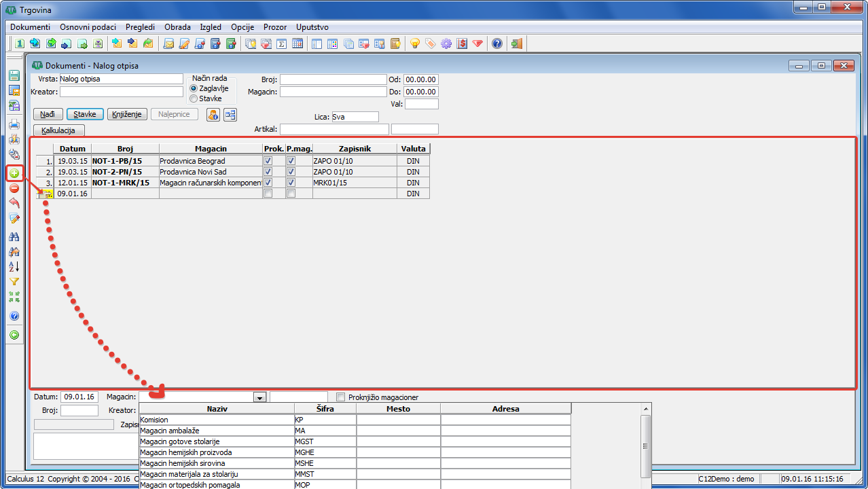Click the binoculars search icon
Screen dimensions: 868x489
click(x=14, y=237)
